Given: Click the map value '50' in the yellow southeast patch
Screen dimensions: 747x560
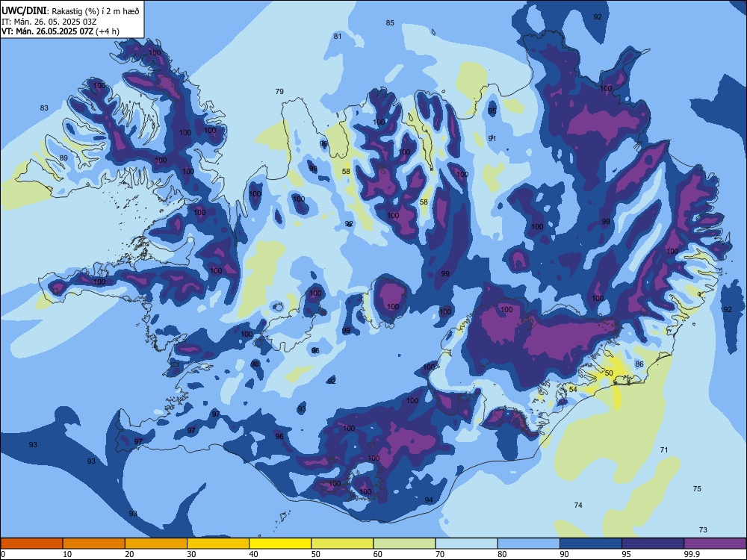Looking at the screenshot, I should pos(609,373).
